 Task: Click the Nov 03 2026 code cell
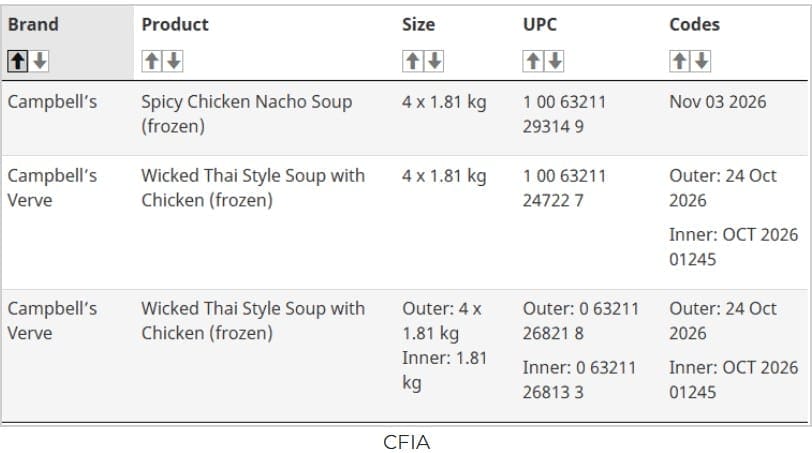coord(718,102)
